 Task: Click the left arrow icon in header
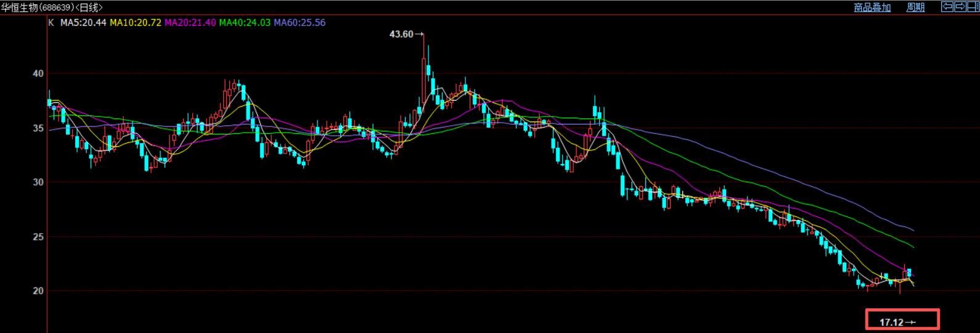click(947, 7)
